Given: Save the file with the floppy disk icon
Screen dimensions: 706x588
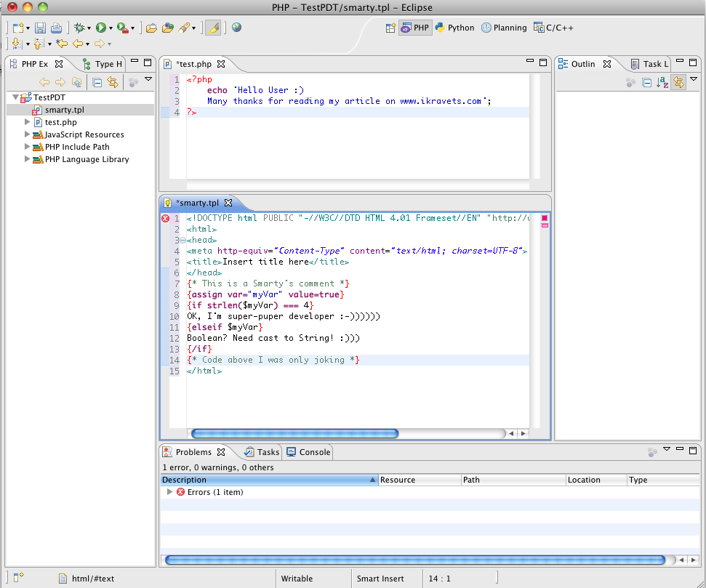Looking at the screenshot, I should point(40,28).
